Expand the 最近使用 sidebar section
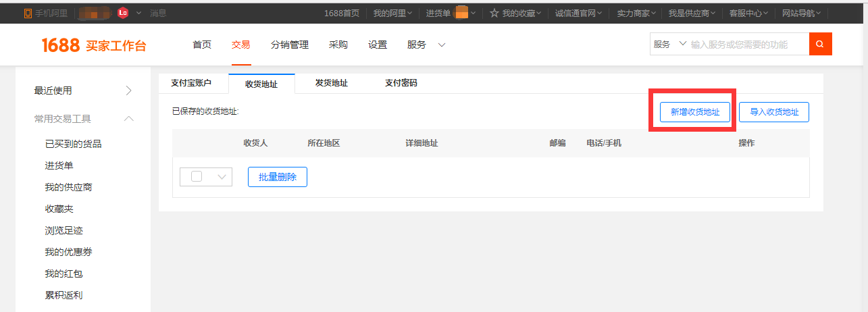868x312 pixels. [129, 90]
